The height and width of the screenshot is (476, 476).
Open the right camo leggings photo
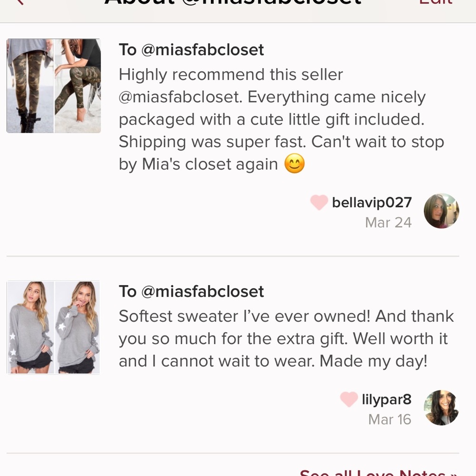(78, 86)
